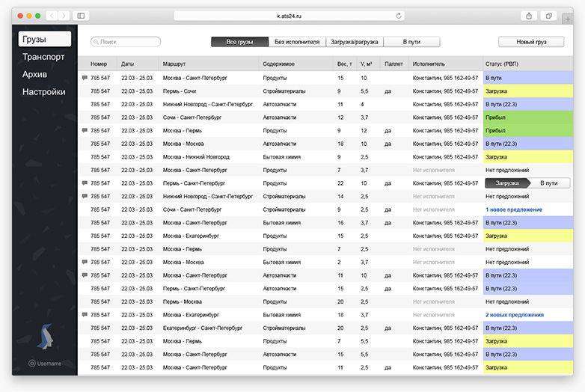This screenshot has height=392, width=585.
Task: Switch to the Загрузка/разгрузка tab
Action: (355, 42)
